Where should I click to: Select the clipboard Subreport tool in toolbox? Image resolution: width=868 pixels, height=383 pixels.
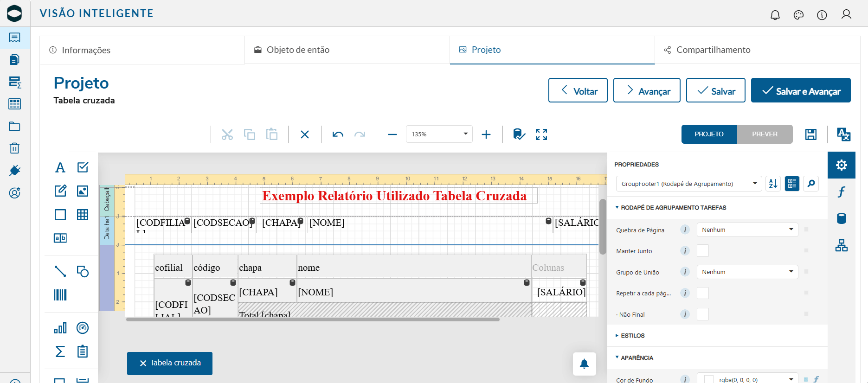tap(83, 351)
